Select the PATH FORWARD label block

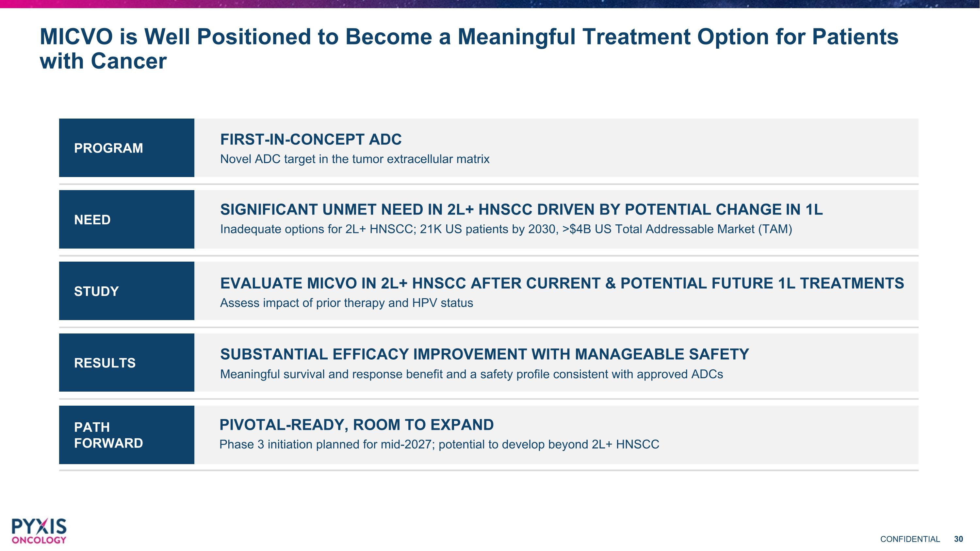[127, 435]
